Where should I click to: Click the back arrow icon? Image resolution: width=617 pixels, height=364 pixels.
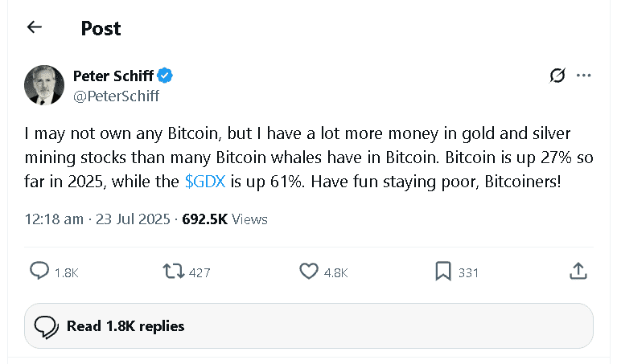click(34, 27)
